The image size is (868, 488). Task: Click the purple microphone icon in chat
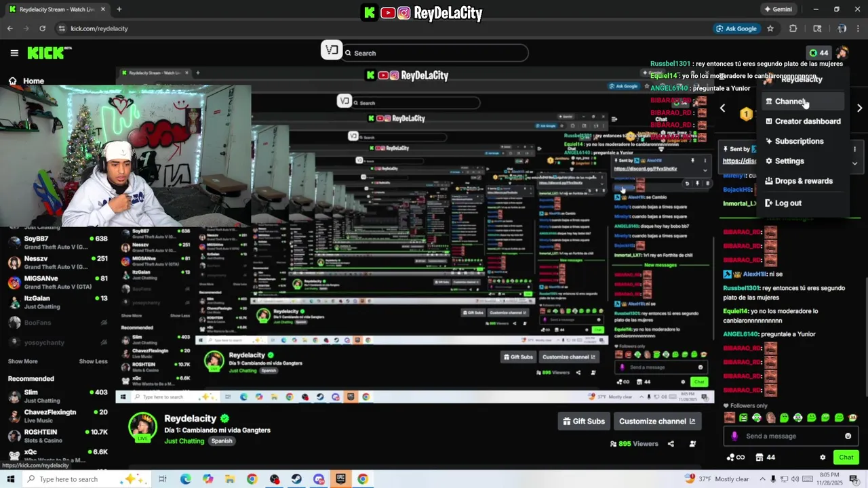734,436
